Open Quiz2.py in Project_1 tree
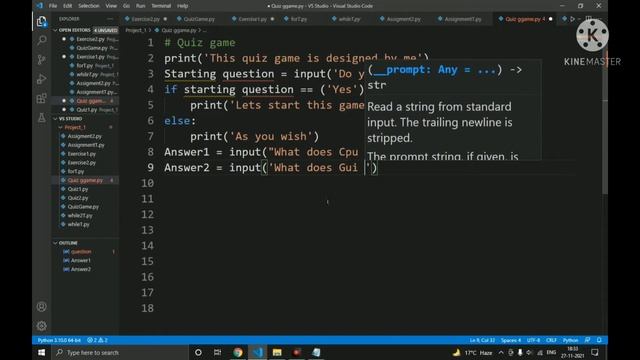640x360 pixels. click(x=78, y=198)
